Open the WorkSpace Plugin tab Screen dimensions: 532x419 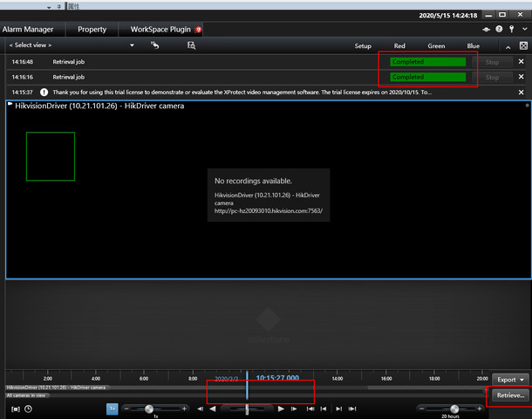[x=160, y=30]
